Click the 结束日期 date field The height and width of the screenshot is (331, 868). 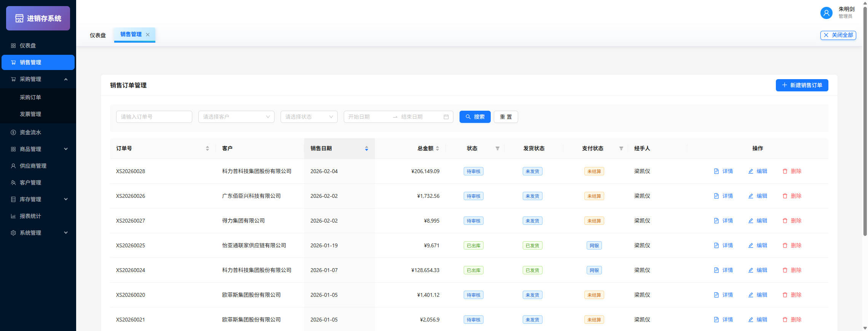[421, 117]
